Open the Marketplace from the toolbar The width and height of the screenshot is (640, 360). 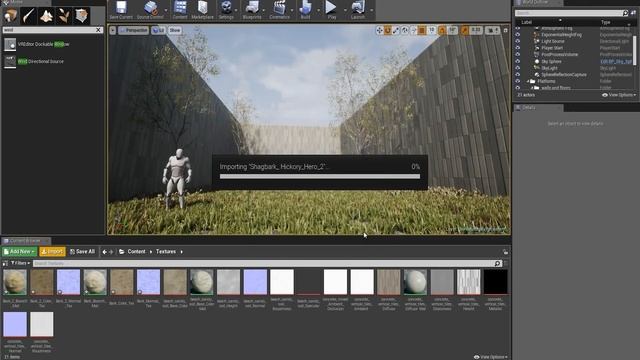click(x=202, y=10)
